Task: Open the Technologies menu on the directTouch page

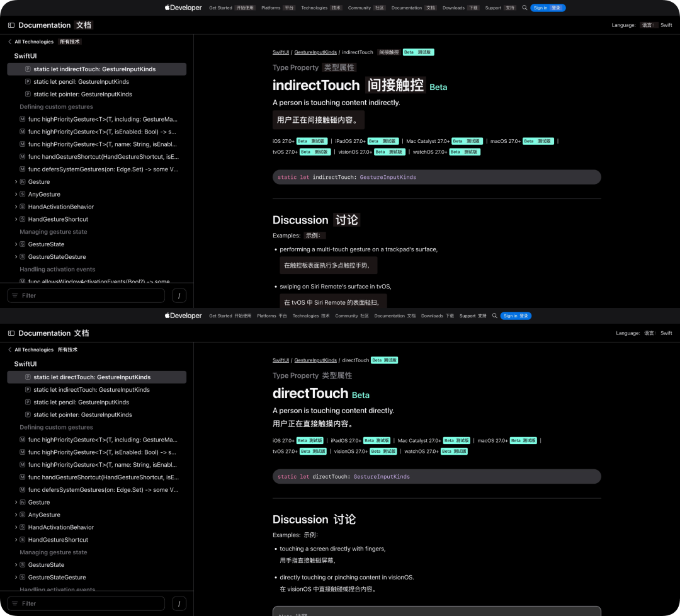Action: [311, 316]
